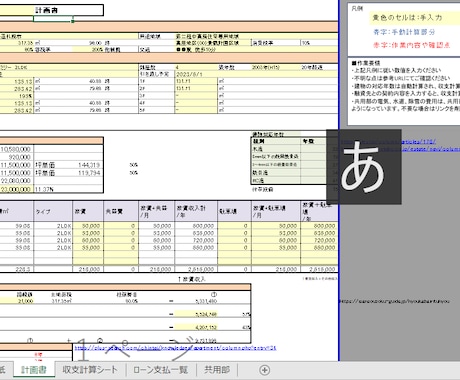Select the 1F floor label cell
This screenshot has height=380, width=460.
point(156,81)
